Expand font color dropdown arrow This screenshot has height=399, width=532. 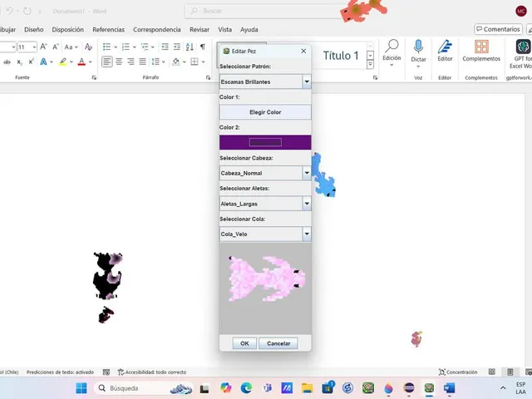coord(91,62)
